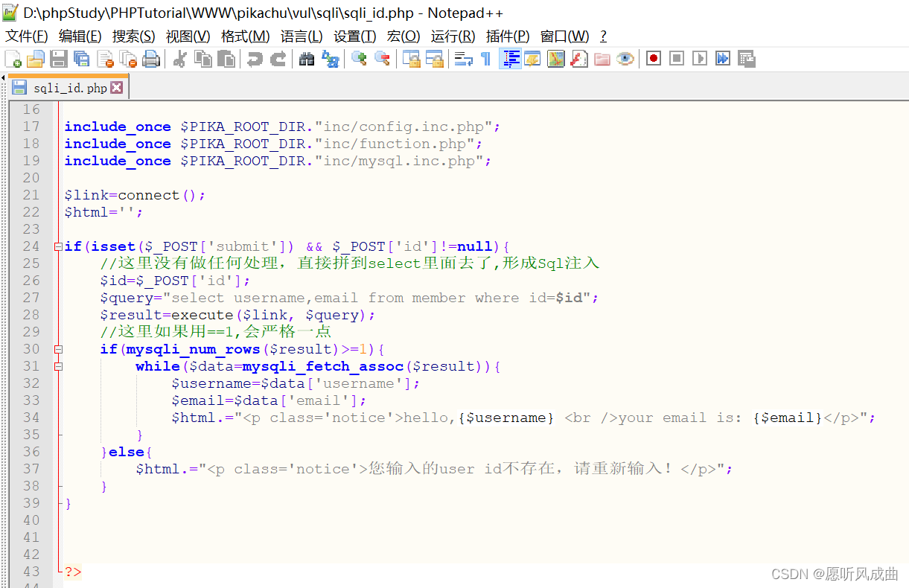Click the $link=connect(); line
Viewport: 909px width, 588px height.
[x=135, y=195]
